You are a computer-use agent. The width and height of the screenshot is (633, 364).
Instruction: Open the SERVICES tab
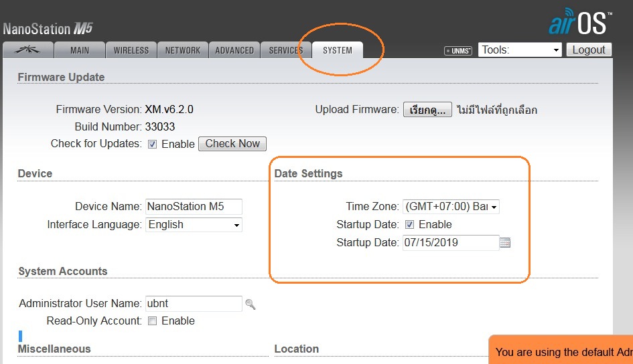pos(286,50)
